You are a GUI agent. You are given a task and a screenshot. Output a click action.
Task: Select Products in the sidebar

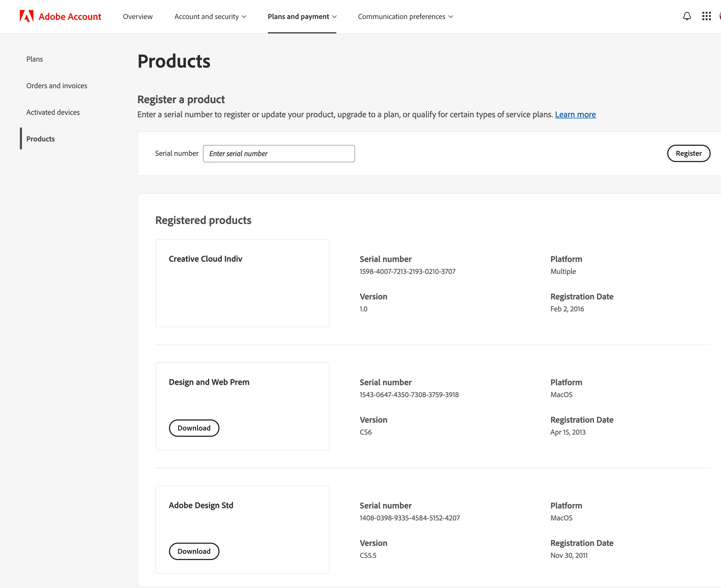point(40,139)
